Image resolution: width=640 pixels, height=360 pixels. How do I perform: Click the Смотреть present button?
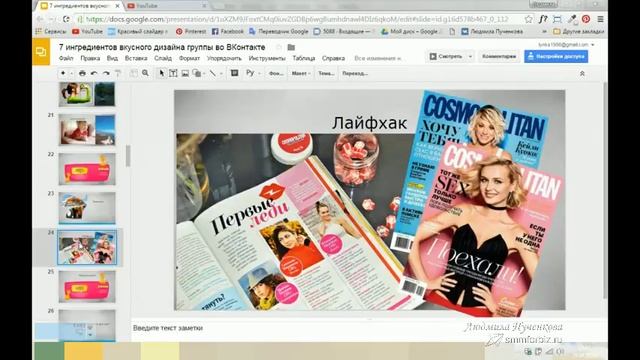(x=446, y=56)
